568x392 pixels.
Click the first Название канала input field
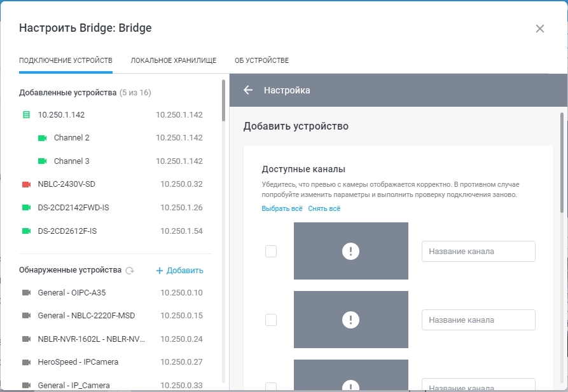point(478,251)
